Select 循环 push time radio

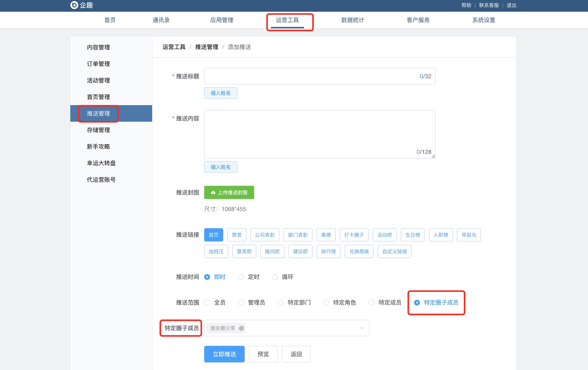(275, 277)
